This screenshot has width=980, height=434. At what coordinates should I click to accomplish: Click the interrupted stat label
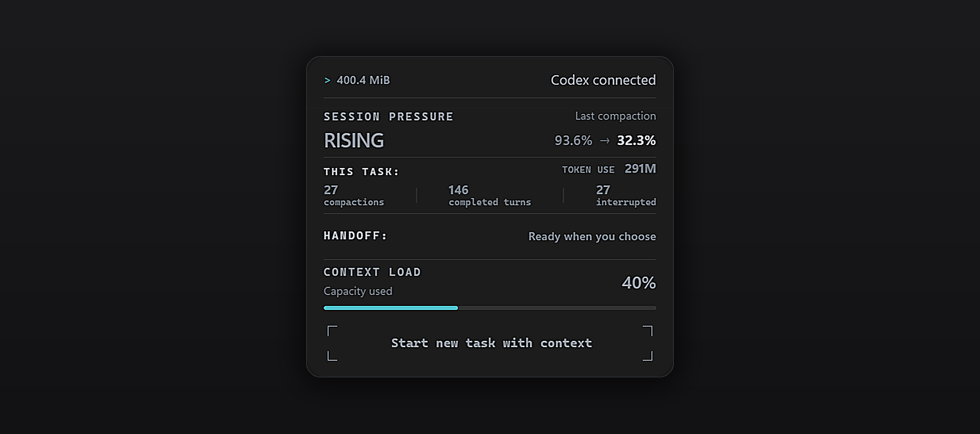(x=626, y=202)
